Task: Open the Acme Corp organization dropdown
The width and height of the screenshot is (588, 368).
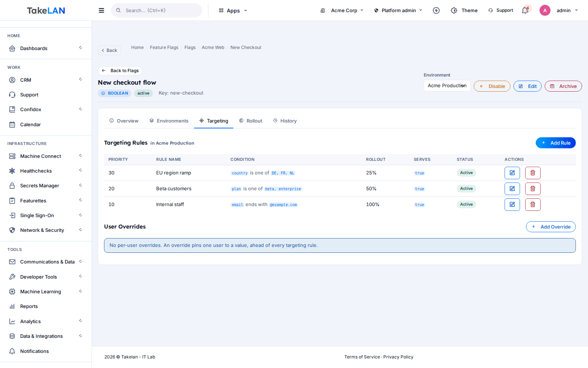Action: click(342, 10)
